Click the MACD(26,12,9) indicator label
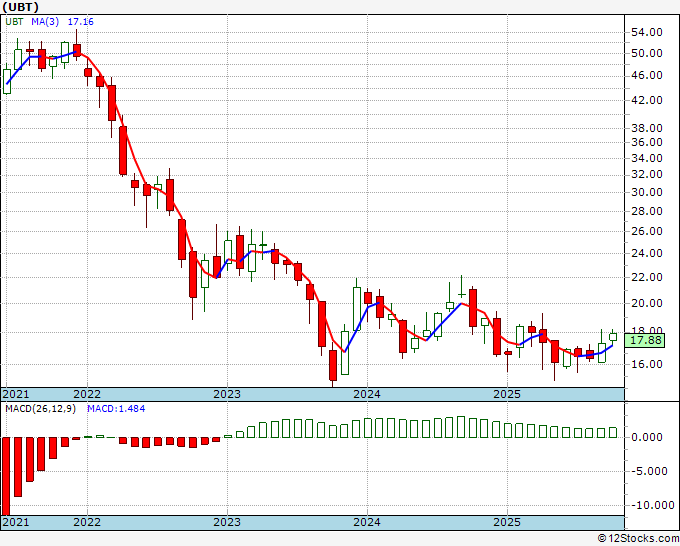The width and height of the screenshot is (680, 546). click(x=40, y=409)
